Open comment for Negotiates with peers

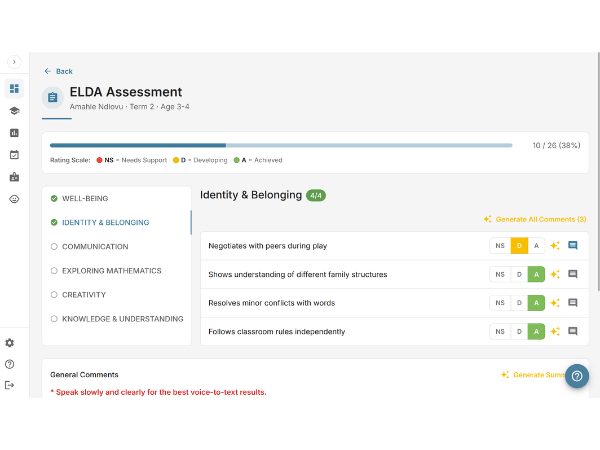pyautogui.click(x=573, y=246)
